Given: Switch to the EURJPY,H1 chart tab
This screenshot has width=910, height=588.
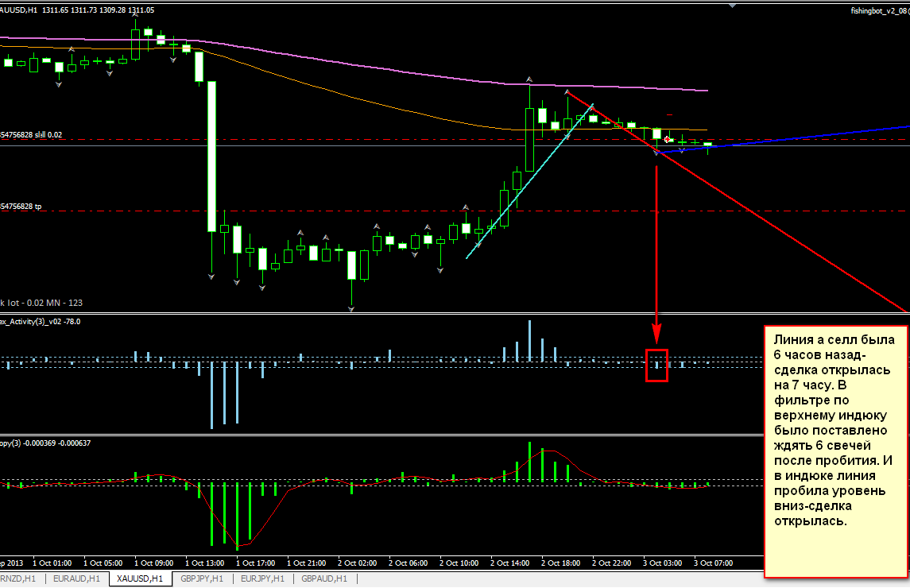Looking at the screenshot, I should tap(263, 578).
